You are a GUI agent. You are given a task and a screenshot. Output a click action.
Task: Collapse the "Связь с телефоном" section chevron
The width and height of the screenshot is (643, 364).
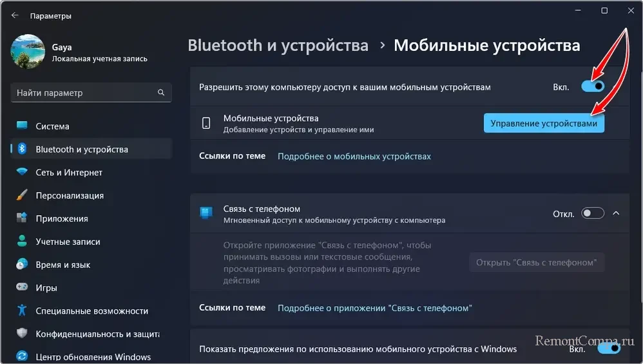pos(617,213)
